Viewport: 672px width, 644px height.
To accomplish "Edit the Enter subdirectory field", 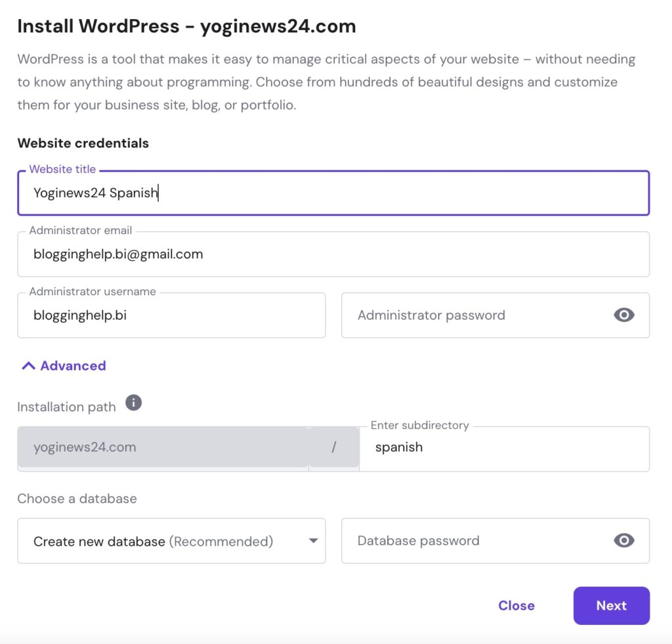I will pos(504,448).
